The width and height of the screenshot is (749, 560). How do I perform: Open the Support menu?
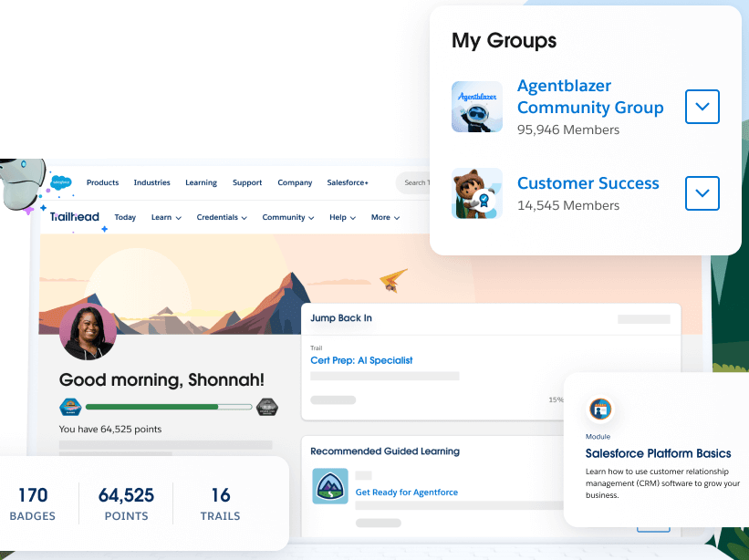[247, 182]
